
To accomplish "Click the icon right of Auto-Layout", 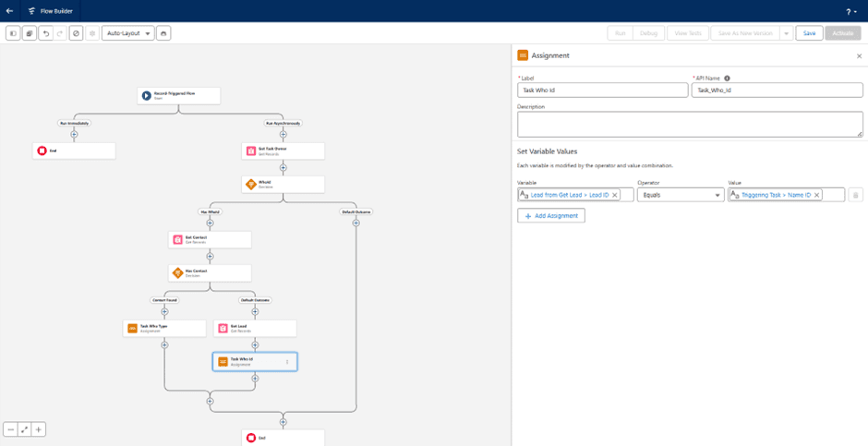I will tap(163, 33).
